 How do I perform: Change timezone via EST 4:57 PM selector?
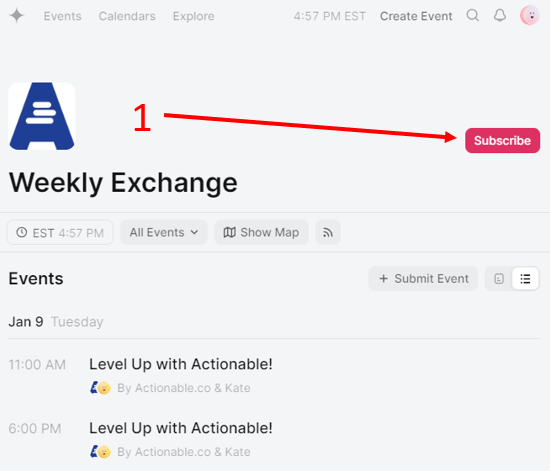click(x=60, y=232)
